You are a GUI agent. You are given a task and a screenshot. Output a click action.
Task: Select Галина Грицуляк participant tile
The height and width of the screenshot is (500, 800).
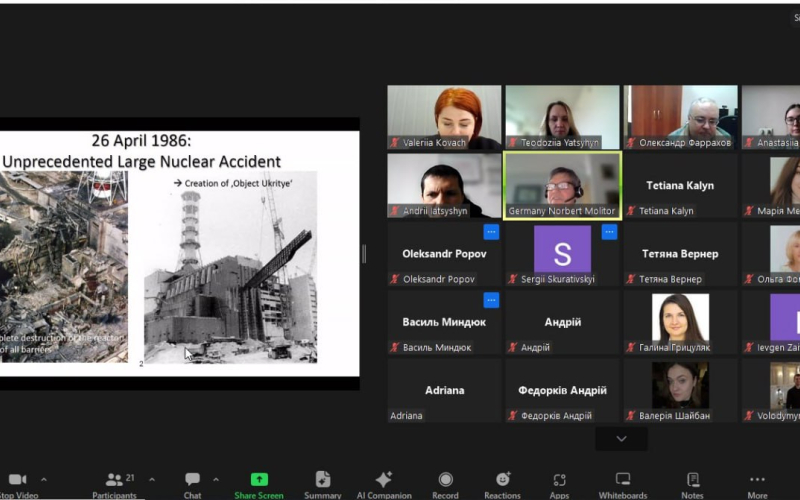(681, 322)
